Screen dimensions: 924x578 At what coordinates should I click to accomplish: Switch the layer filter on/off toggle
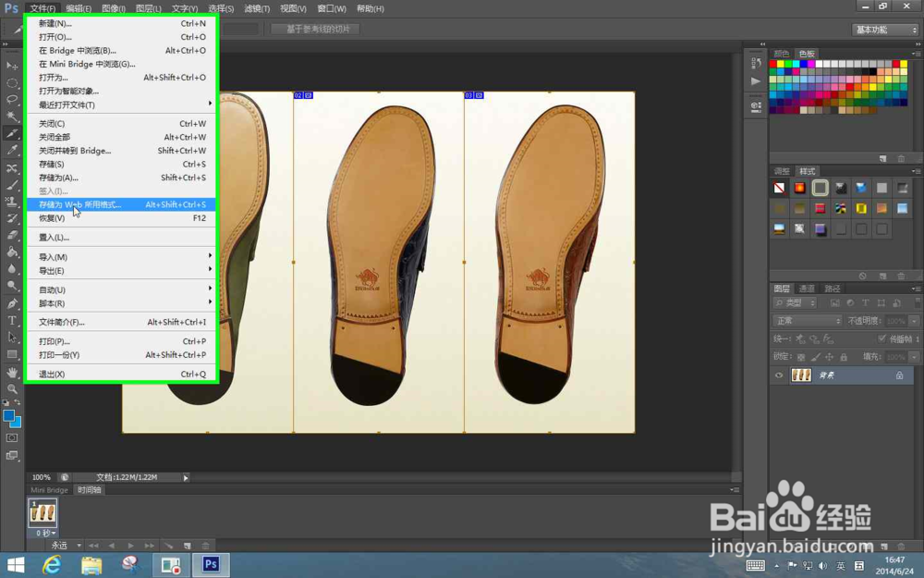coord(918,302)
